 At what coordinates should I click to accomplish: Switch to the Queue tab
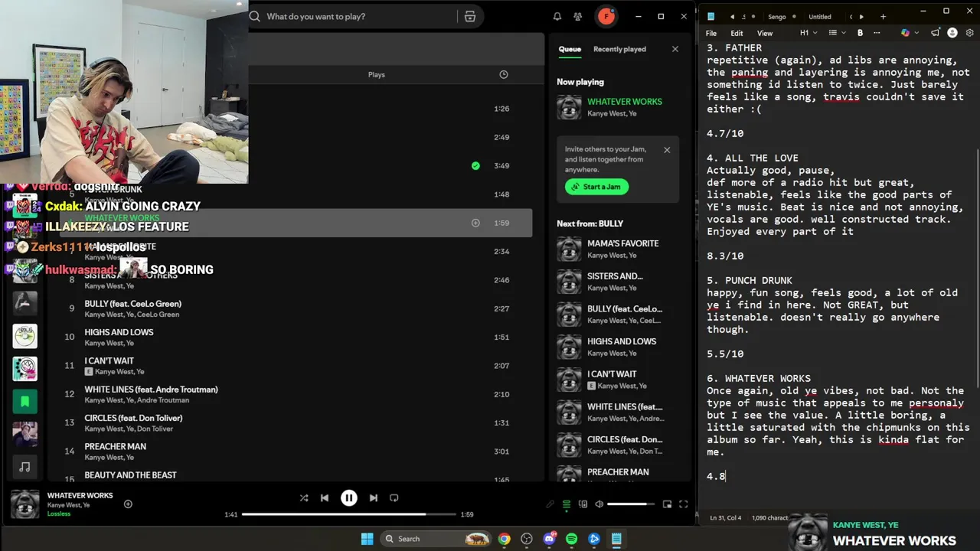tap(570, 49)
